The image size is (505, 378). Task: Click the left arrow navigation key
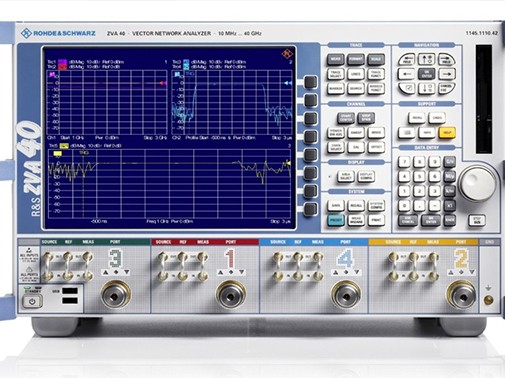coord(407,74)
